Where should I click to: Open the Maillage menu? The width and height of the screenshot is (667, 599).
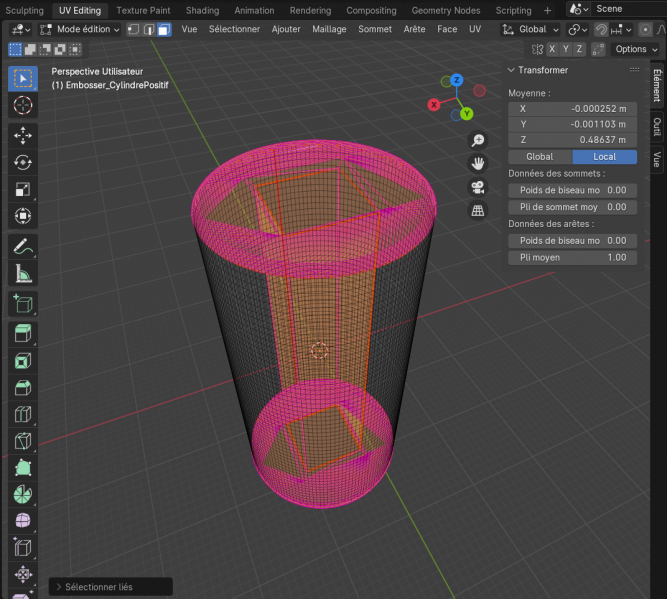(x=329, y=29)
